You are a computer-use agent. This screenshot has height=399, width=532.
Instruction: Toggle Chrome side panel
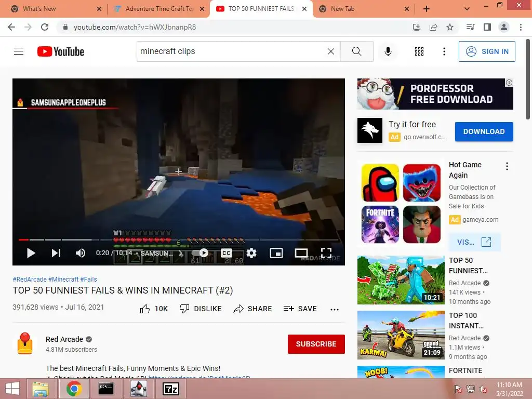click(x=487, y=27)
